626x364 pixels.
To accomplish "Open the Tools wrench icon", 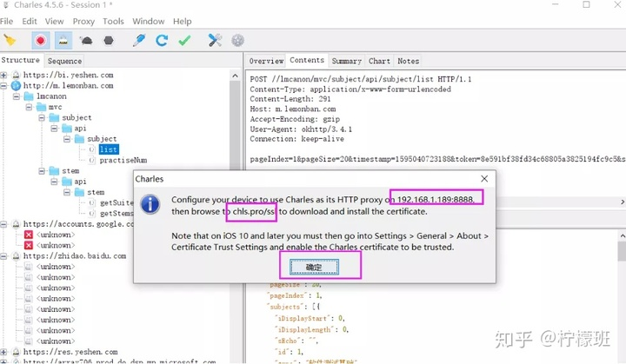I will (215, 40).
